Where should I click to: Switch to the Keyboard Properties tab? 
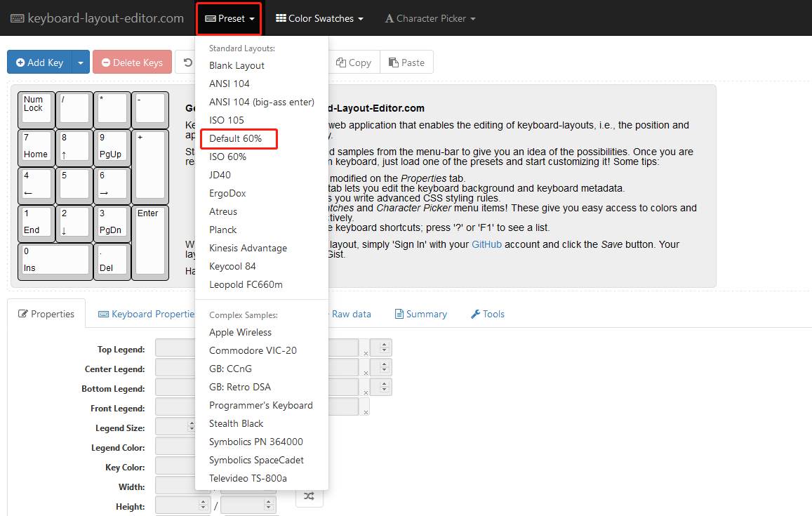[x=147, y=314]
